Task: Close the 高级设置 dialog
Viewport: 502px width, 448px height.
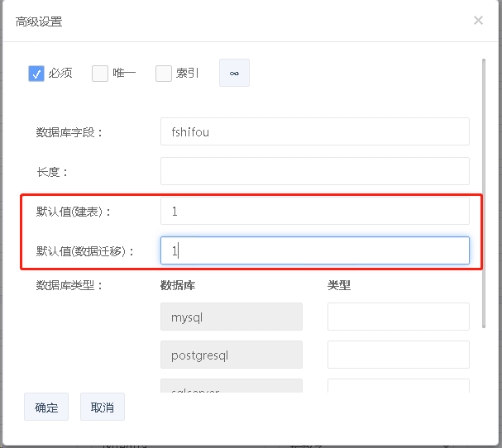Action: (478, 21)
